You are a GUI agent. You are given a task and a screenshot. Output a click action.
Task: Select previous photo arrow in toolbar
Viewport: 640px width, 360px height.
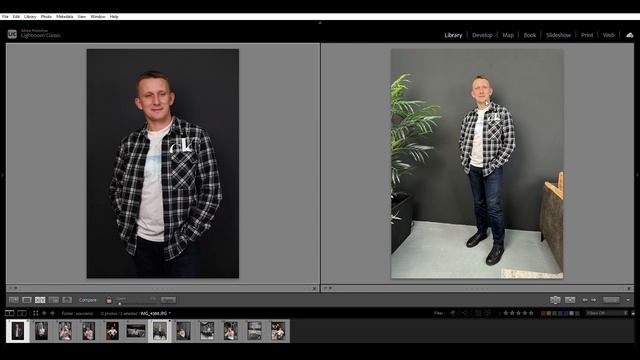click(x=585, y=300)
